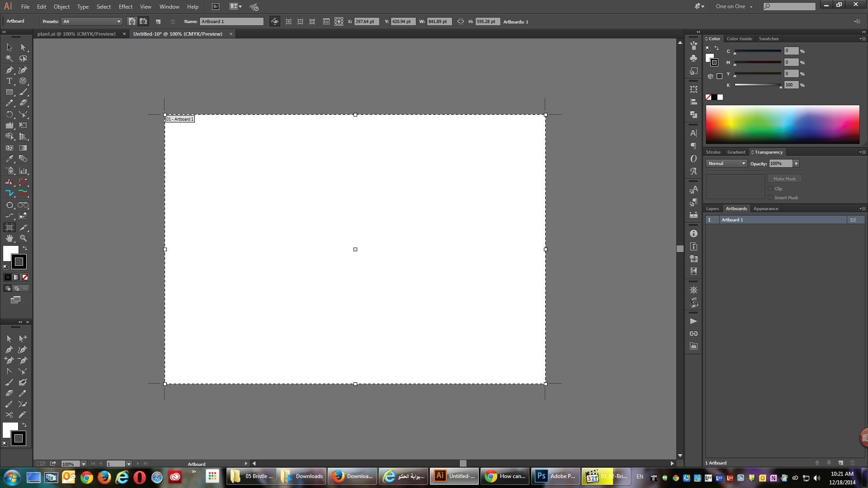This screenshot has height=488, width=868.
Task: Enable the Make Mask option
Action: [784, 178]
